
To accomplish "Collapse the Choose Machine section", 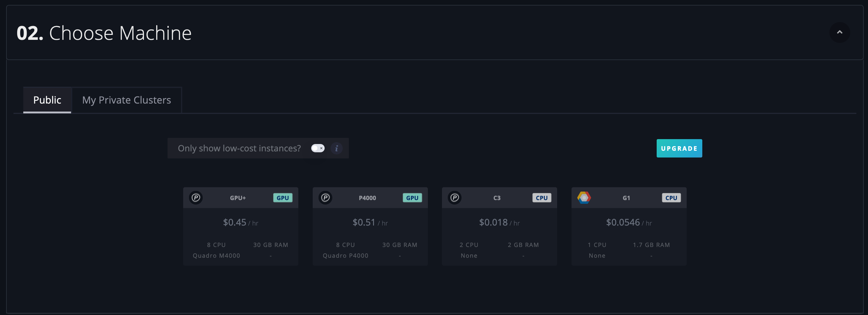I will (839, 32).
